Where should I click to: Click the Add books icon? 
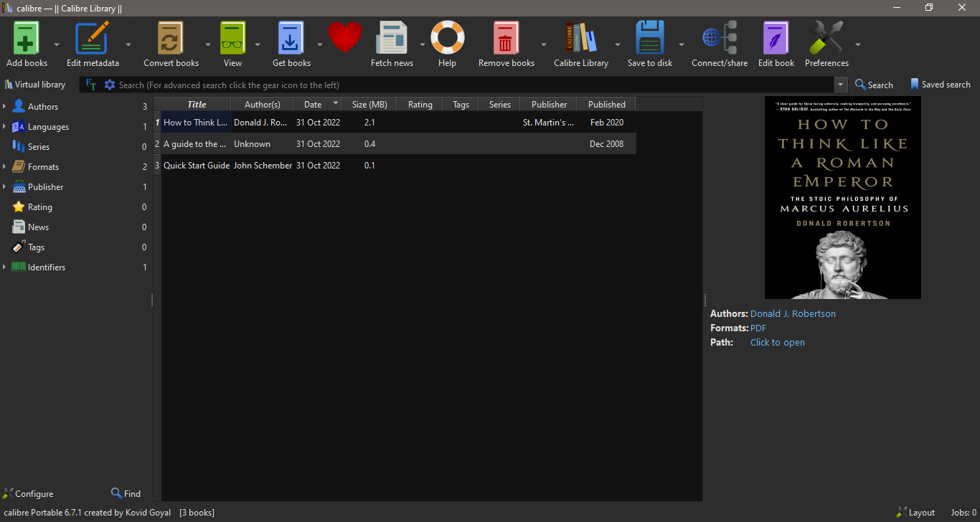coord(27,37)
